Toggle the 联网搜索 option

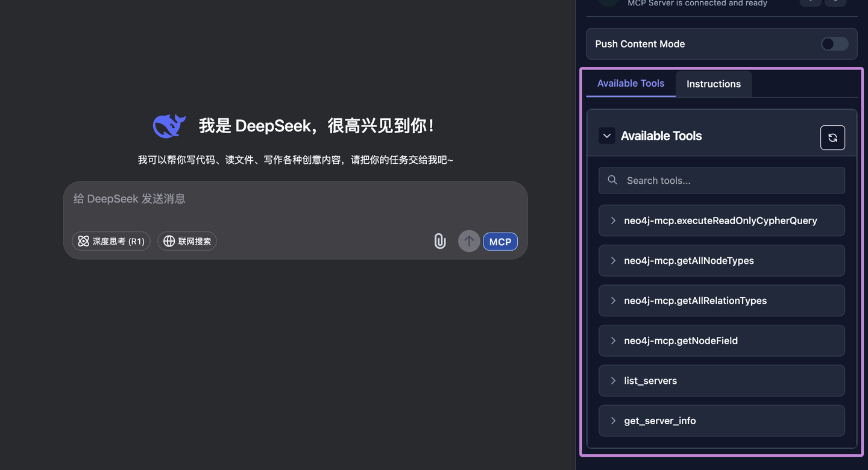(x=187, y=241)
